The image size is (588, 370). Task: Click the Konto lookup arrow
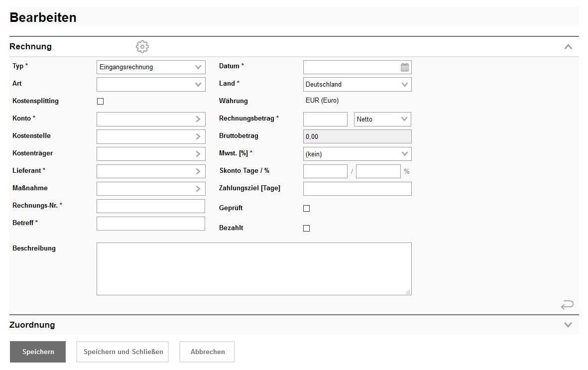point(198,120)
